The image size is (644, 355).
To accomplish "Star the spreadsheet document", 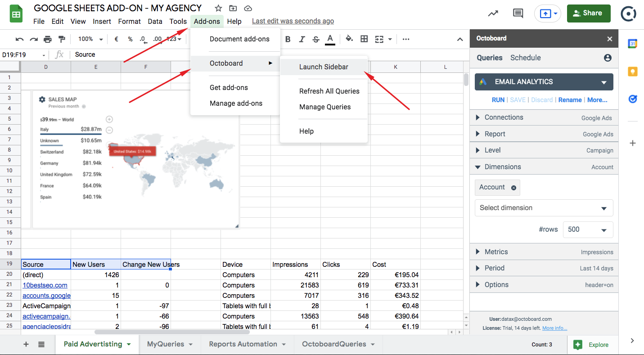I will point(218,8).
